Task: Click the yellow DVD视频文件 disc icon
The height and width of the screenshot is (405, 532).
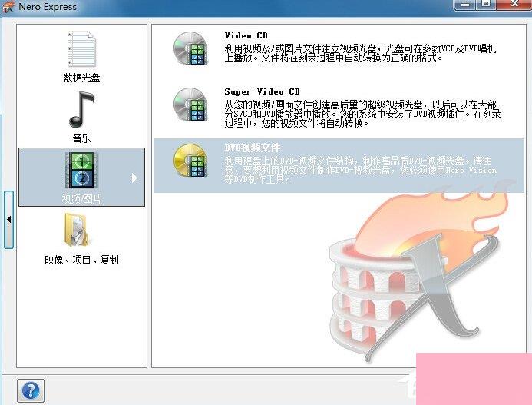Action: [x=190, y=161]
